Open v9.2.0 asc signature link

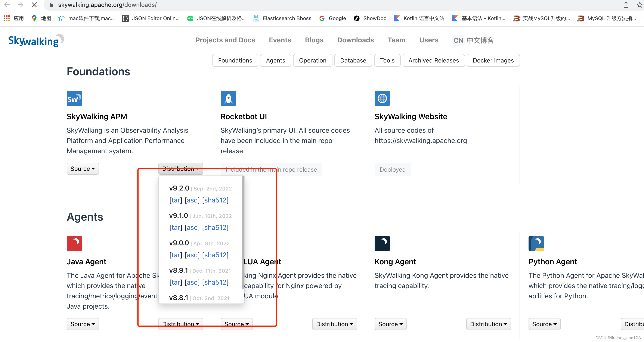click(192, 200)
